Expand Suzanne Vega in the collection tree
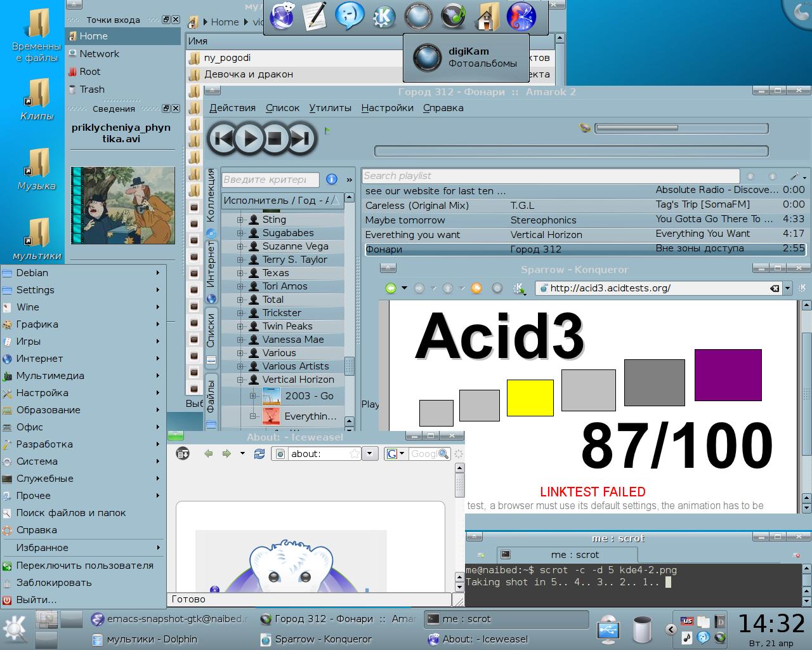Viewport: 812px width, 650px height. (x=240, y=246)
